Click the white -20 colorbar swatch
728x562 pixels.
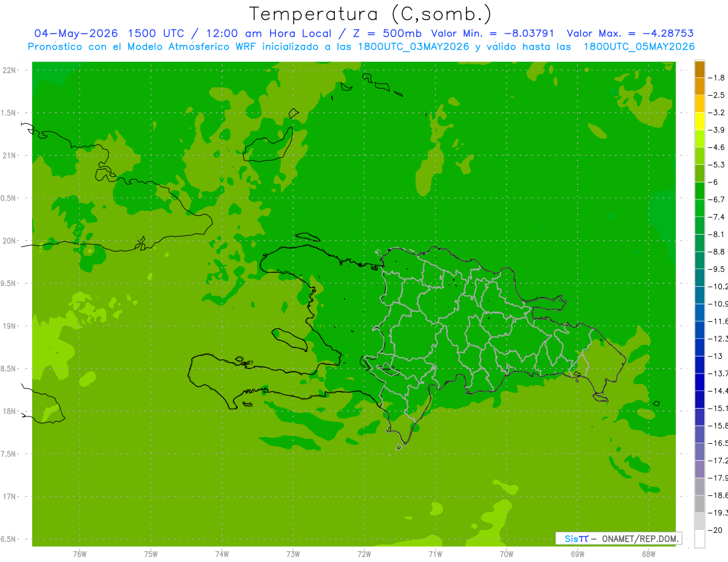tap(699, 538)
